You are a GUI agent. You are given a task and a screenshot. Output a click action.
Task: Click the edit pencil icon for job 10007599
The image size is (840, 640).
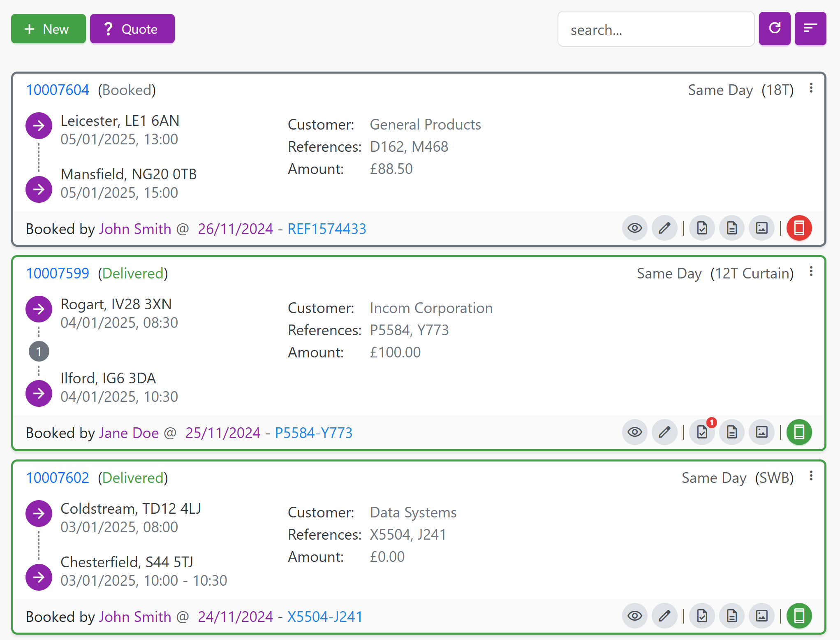tap(664, 432)
